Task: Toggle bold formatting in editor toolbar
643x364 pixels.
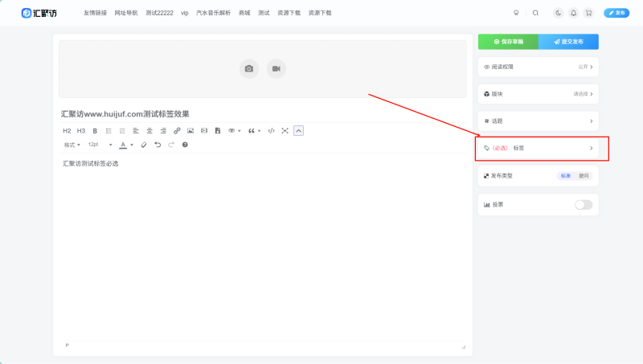Action: pos(95,131)
